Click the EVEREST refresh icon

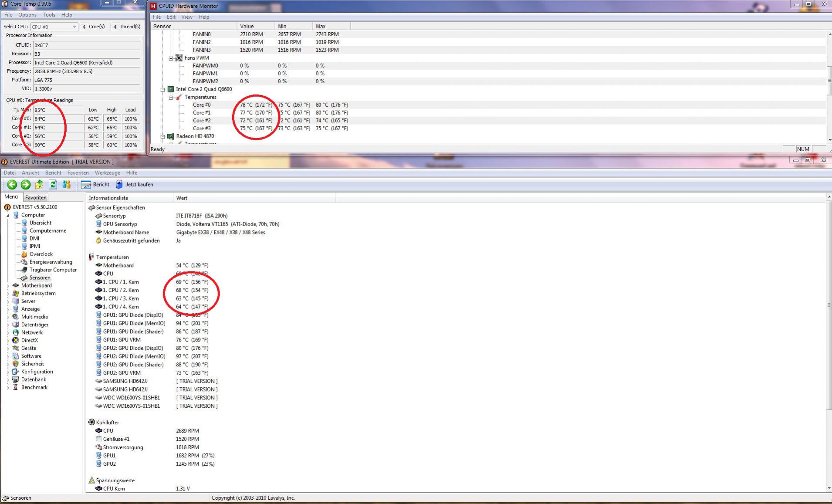(53, 185)
